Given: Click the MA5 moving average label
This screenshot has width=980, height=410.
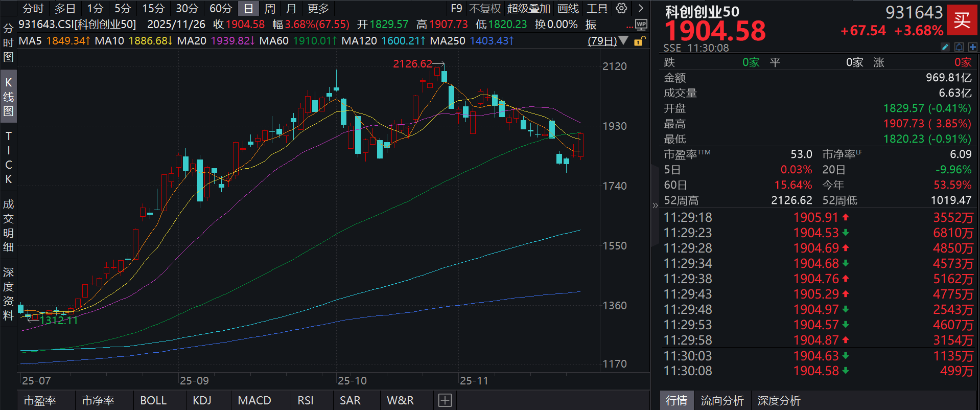Looking at the screenshot, I should click(30, 41).
